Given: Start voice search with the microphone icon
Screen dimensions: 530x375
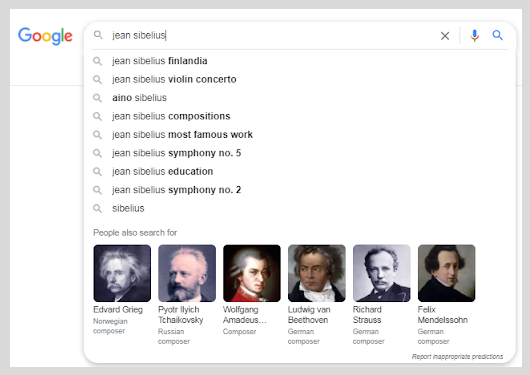Looking at the screenshot, I should tap(475, 35).
